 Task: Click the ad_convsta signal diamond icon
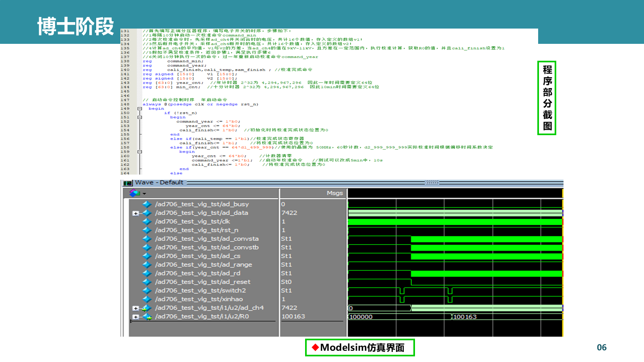pyautogui.click(x=147, y=239)
